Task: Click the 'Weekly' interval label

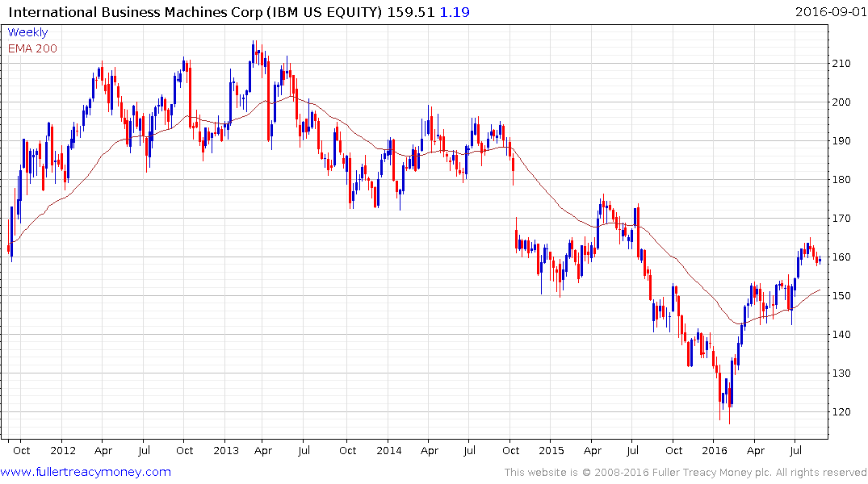Action: (x=27, y=32)
